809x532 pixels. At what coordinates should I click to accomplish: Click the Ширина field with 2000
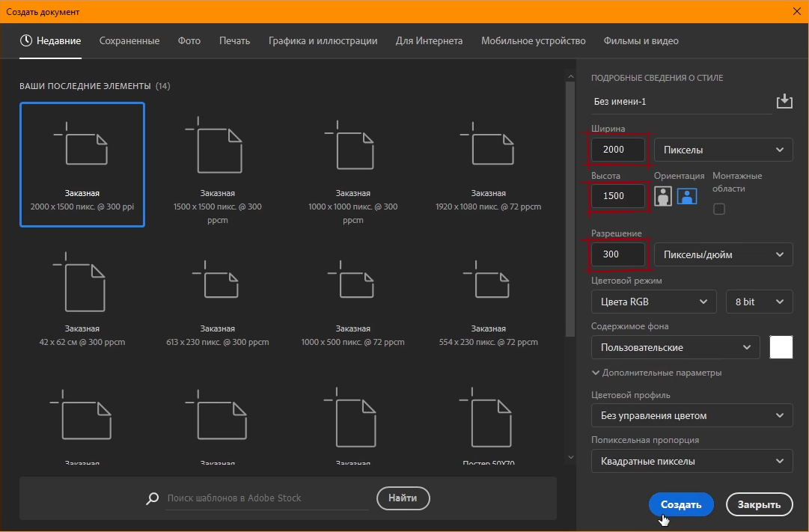pos(618,150)
